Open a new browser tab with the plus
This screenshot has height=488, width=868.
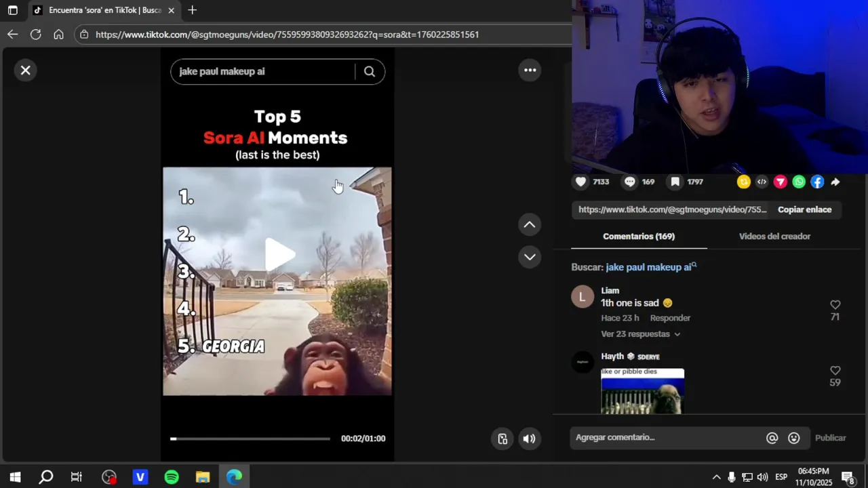click(x=192, y=10)
